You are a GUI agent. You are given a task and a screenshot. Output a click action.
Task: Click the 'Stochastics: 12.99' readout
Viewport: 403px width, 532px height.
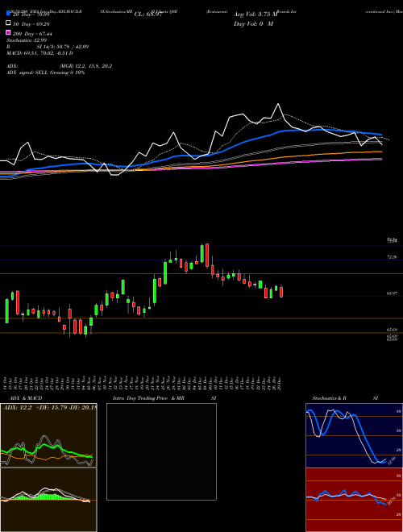click(27, 40)
